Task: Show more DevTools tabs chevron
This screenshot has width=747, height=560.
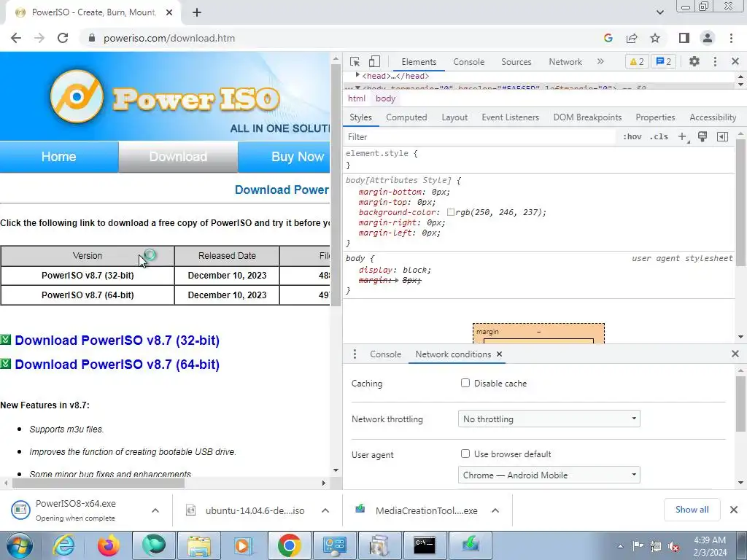Action: coord(600,61)
